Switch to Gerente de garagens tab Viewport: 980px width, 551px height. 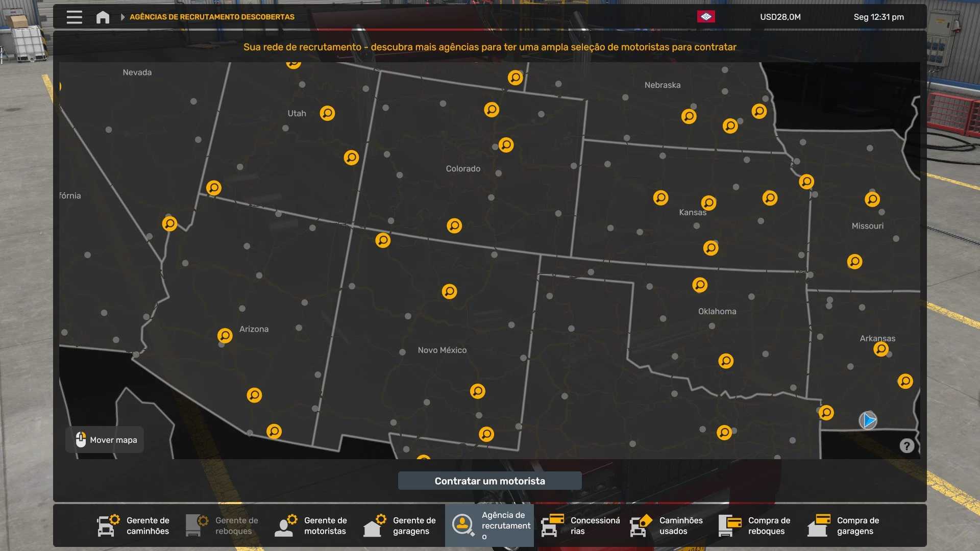401,525
